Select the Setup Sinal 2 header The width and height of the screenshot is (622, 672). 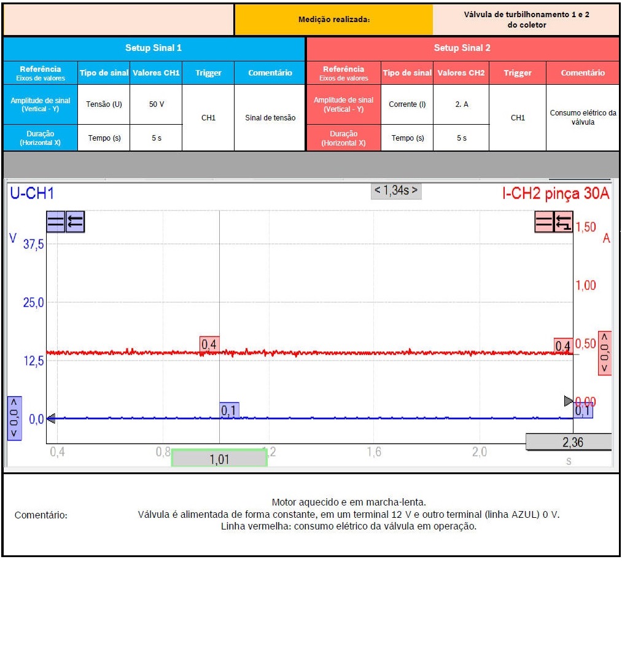pyautogui.click(x=462, y=48)
